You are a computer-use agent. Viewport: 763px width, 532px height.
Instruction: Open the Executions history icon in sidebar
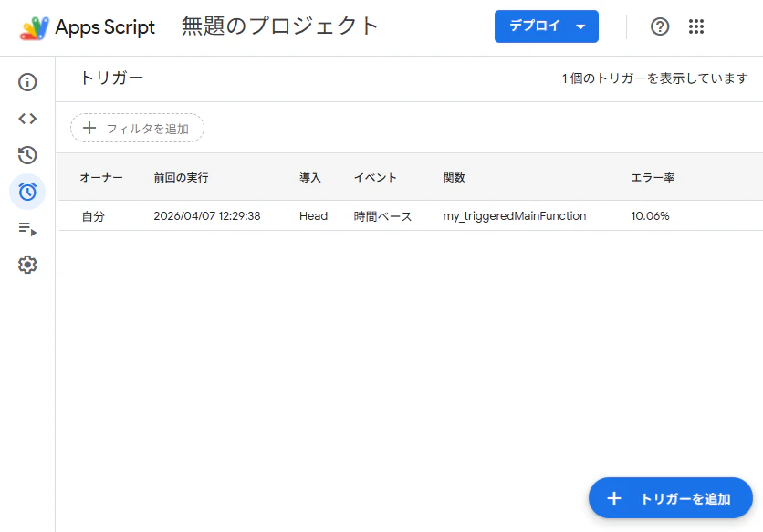(x=27, y=155)
